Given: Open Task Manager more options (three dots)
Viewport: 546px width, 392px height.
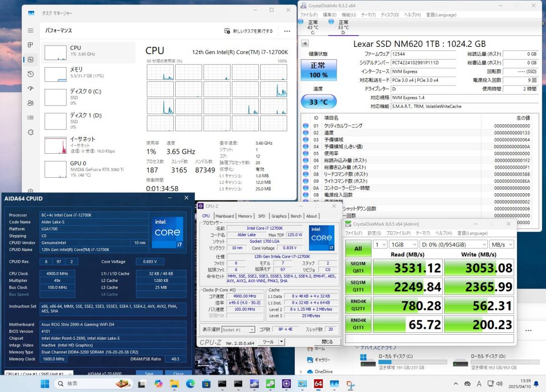Looking at the screenshot, I should [x=287, y=31].
